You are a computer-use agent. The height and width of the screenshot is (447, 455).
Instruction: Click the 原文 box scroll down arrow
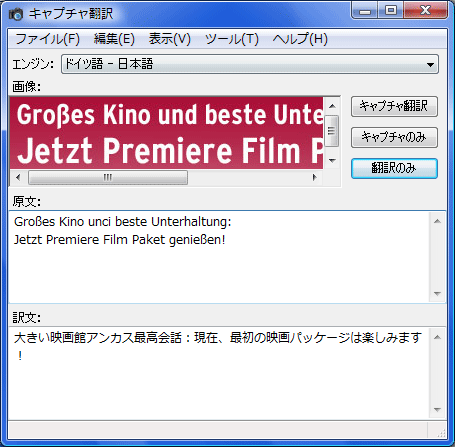[437, 294]
